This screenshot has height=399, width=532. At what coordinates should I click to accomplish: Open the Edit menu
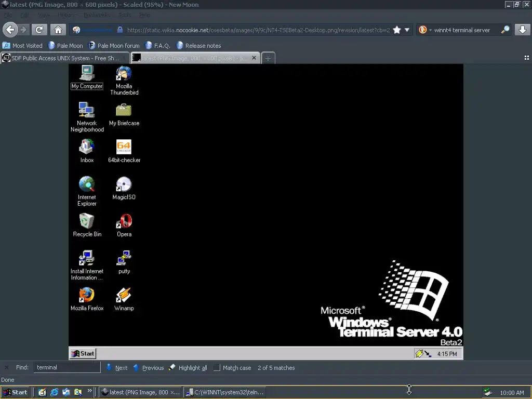point(24,15)
